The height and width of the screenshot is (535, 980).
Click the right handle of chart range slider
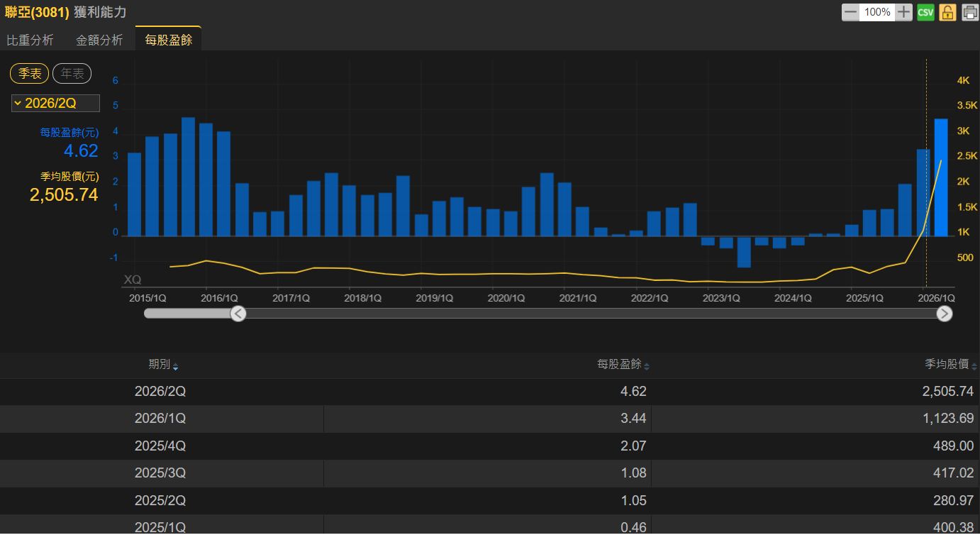(945, 314)
